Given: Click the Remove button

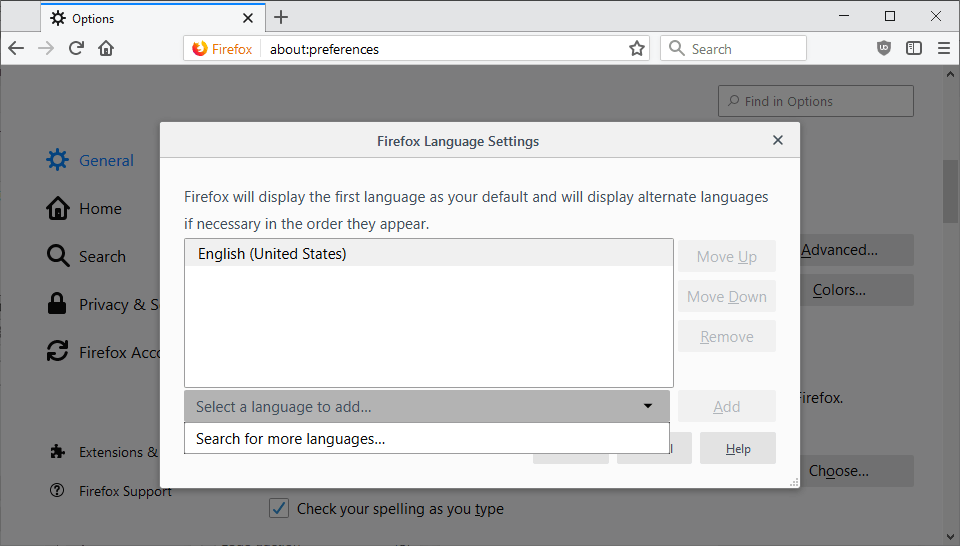Looking at the screenshot, I should click(x=727, y=336).
